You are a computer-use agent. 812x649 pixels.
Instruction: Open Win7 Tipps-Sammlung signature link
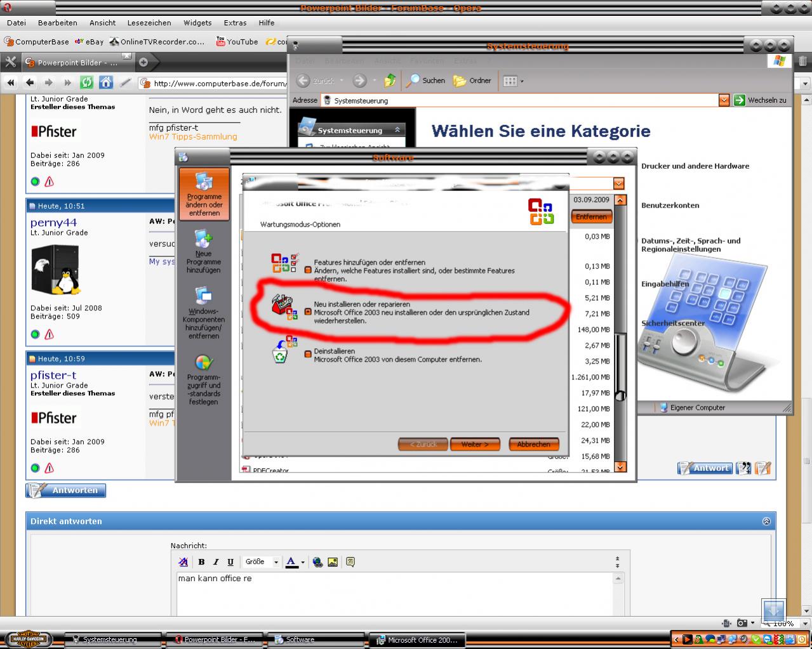193,136
